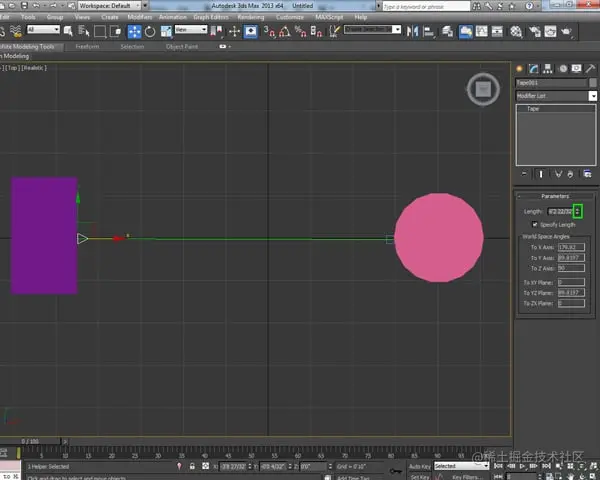Viewport: 600px width, 480px height.
Task: Select the Scale transform tool
Action: click(x=166, y=31)
